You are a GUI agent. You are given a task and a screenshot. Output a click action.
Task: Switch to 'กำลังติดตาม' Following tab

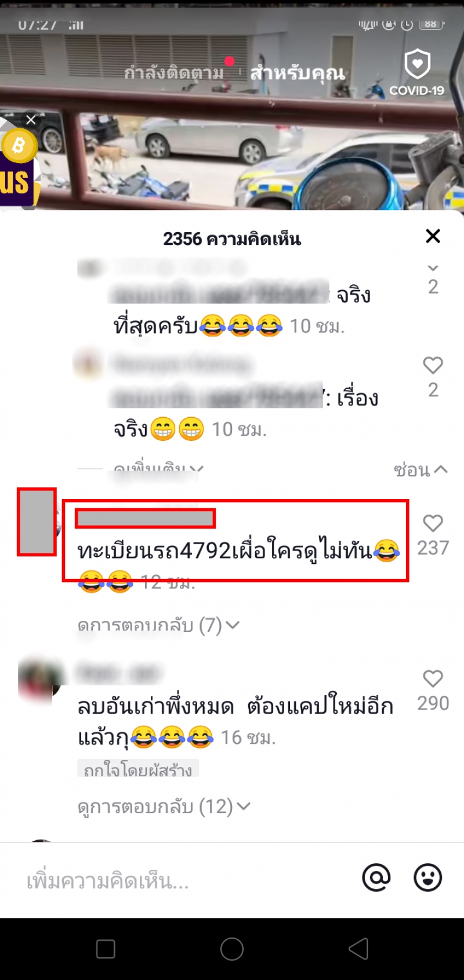tap(174, 73)
